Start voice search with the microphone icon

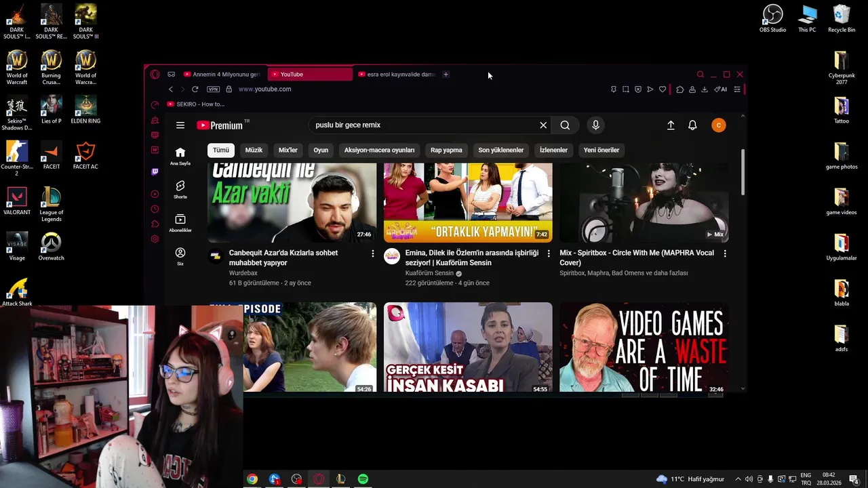click(x=595, y=125)
